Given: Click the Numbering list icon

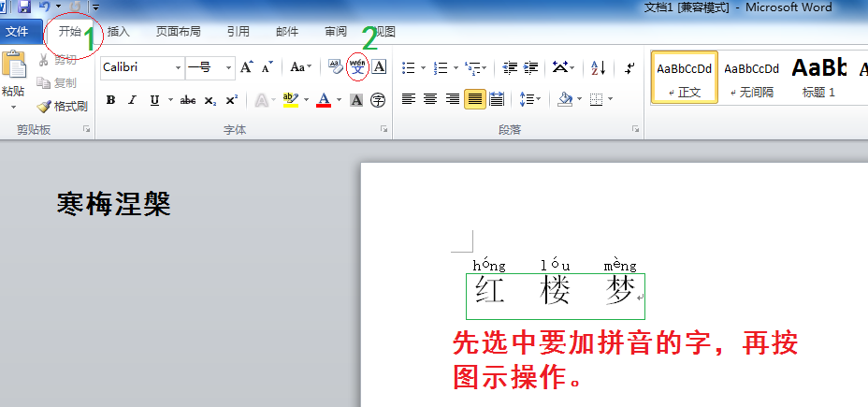Looking at the screenshot, I should click(x=441, y=68).
